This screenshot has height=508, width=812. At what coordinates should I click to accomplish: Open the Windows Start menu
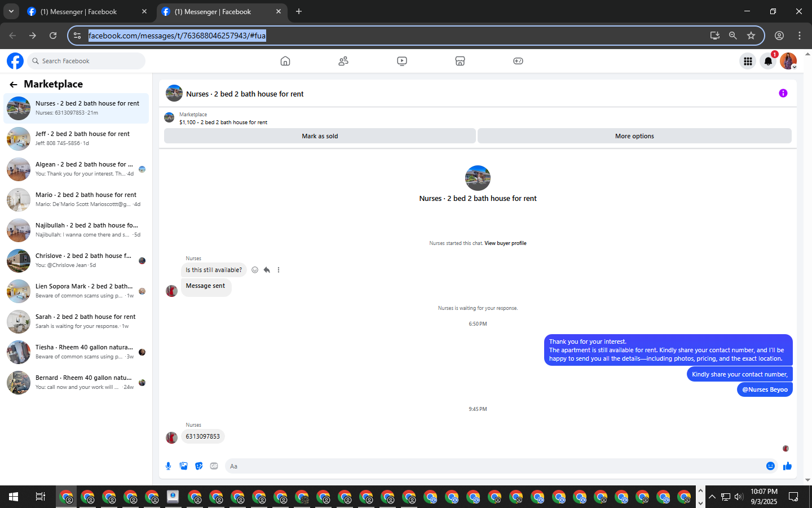[x=14, y=497]
